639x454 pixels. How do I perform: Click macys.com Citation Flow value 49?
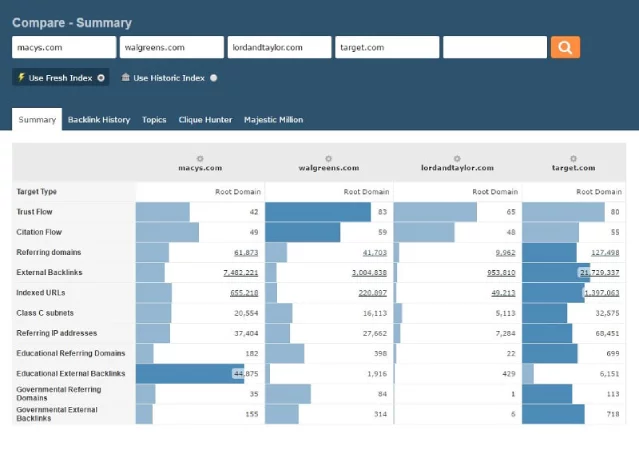tap(254, 232)
